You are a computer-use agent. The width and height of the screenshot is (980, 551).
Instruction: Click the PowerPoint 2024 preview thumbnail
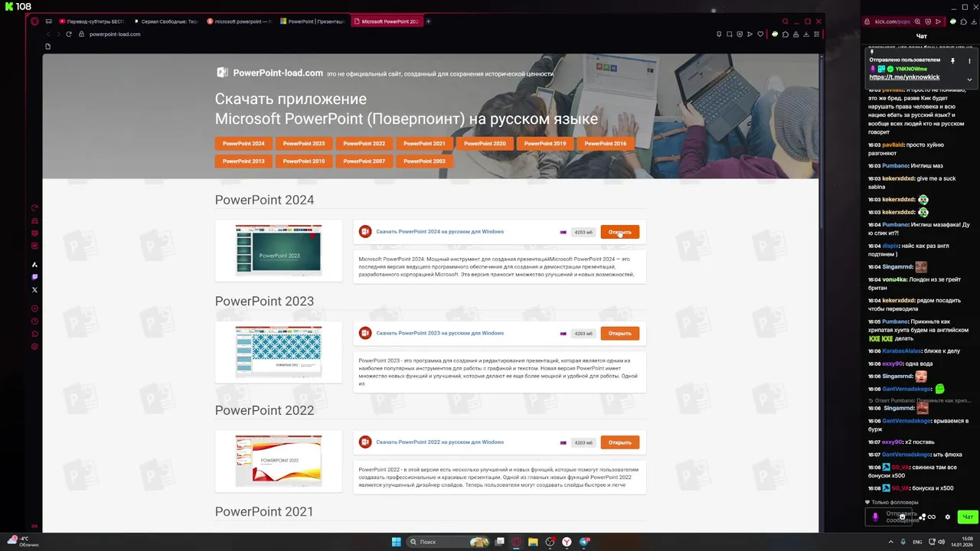279,250
